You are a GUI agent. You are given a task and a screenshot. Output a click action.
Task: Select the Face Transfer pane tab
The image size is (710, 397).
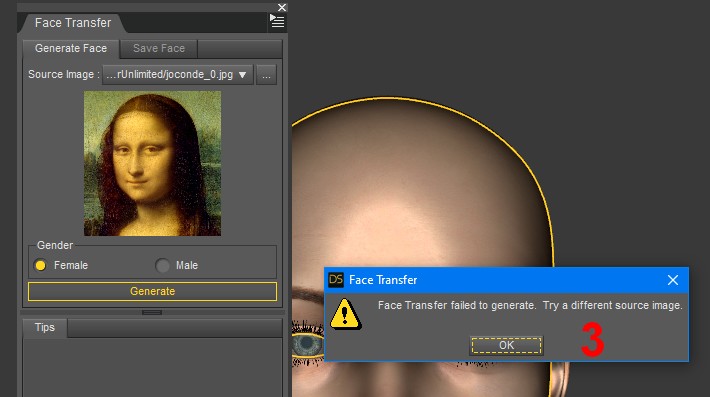(x=72, y=23)
